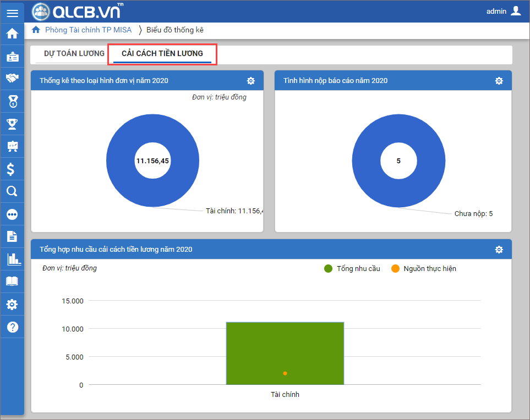The width and height of the screenshot is (530, 420).
Task: Select the medal icon in sidebar
Action: 12,101
